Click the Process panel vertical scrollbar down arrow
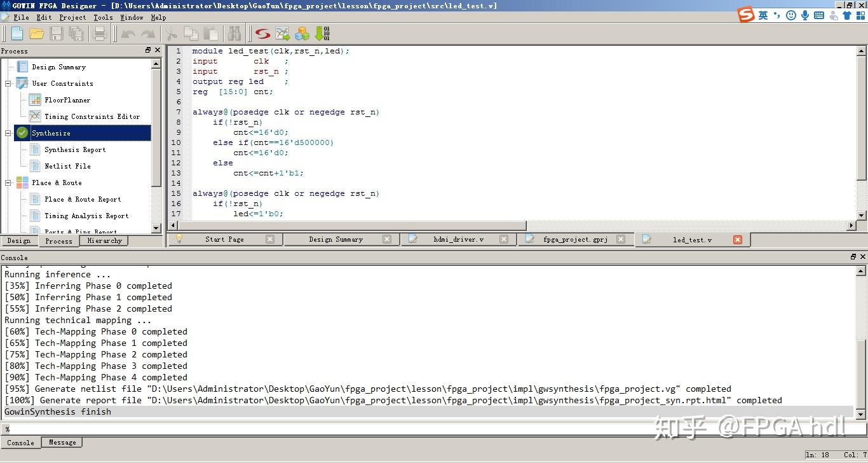The height and width of the screenshot is (463, 868). [x=156, y=228]
